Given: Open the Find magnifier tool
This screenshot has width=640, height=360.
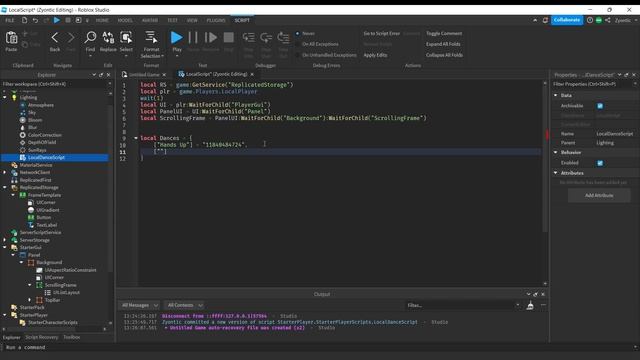Looking at the screenshot, I should 90,37.
